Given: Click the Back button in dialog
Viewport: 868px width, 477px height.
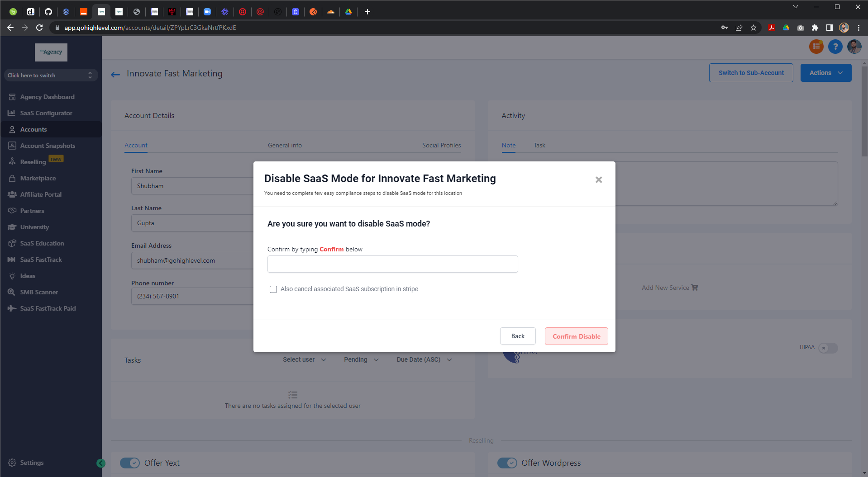Looking at the screenshot, I should pos(518,336).
